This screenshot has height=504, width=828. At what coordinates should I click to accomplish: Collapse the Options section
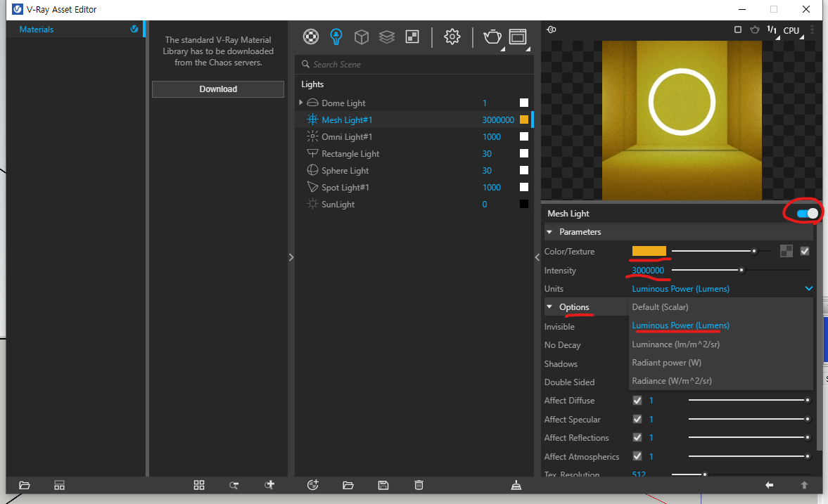coord(549,306)
